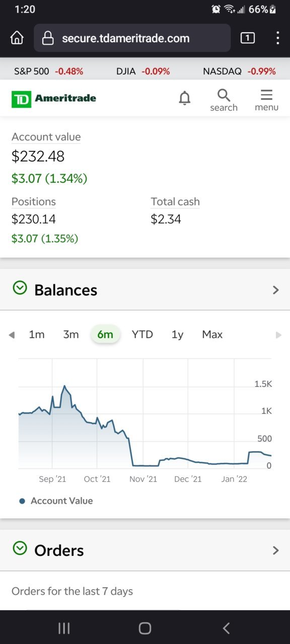Tap the Account value label link
This screenshot has width=290, height=644.
(x=46, y=137)
